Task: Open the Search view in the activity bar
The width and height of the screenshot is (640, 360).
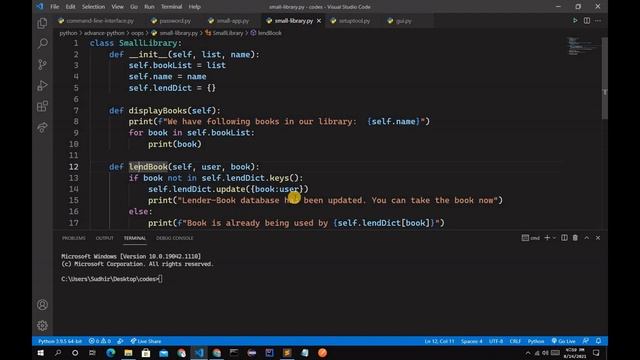Action: click(x=42, y=43)
